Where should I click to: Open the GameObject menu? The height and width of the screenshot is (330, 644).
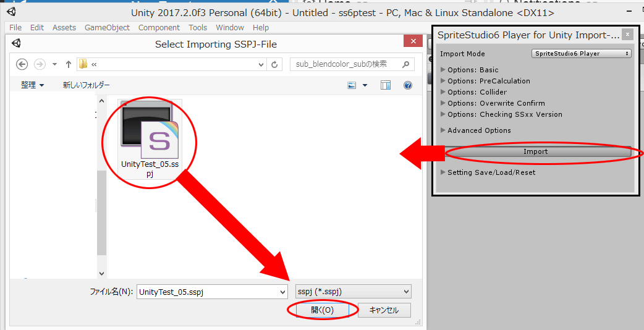click(107, 27)
